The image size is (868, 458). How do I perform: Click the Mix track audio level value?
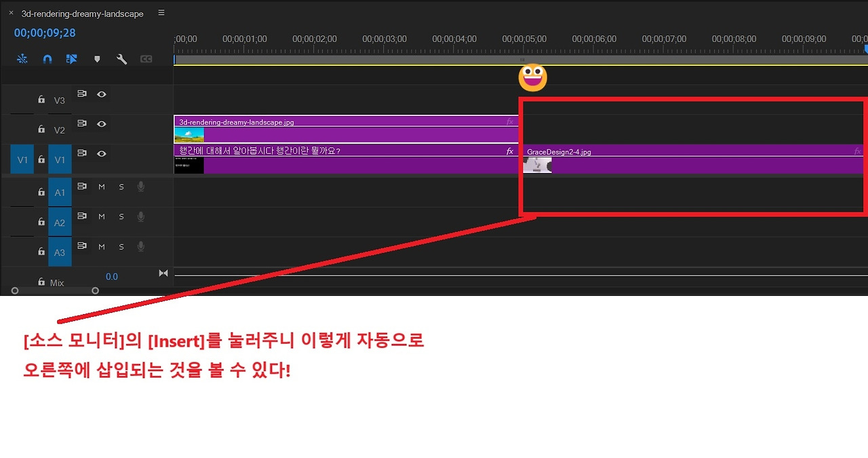[111, 276]
